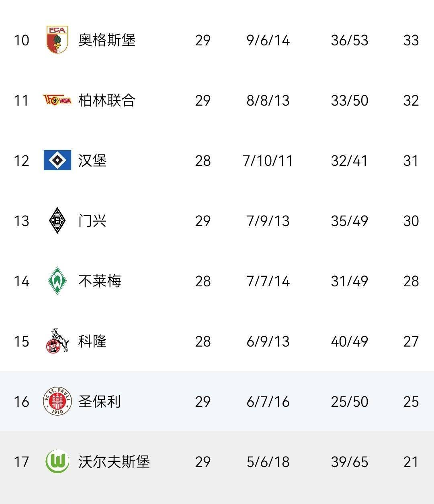Screen dimensions: 434x504
Task: Click the Union Berlin club logo
Action: (x=57, y=100)
